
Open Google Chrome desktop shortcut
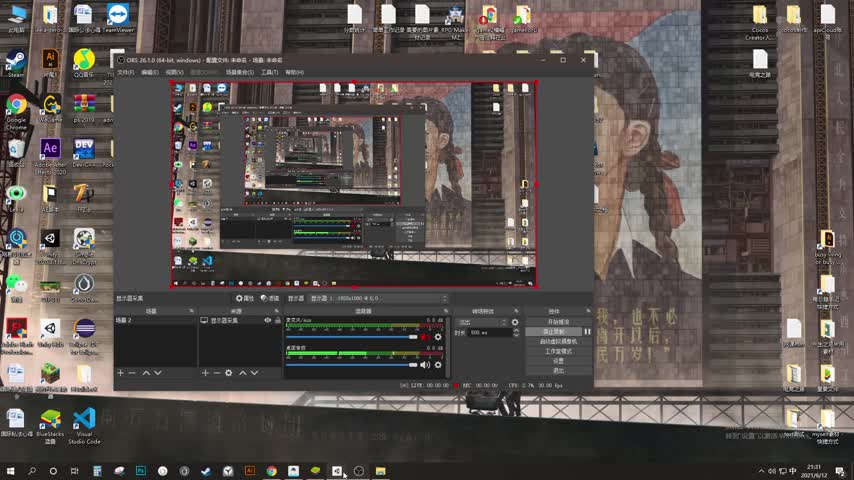[x=16, y=111]
